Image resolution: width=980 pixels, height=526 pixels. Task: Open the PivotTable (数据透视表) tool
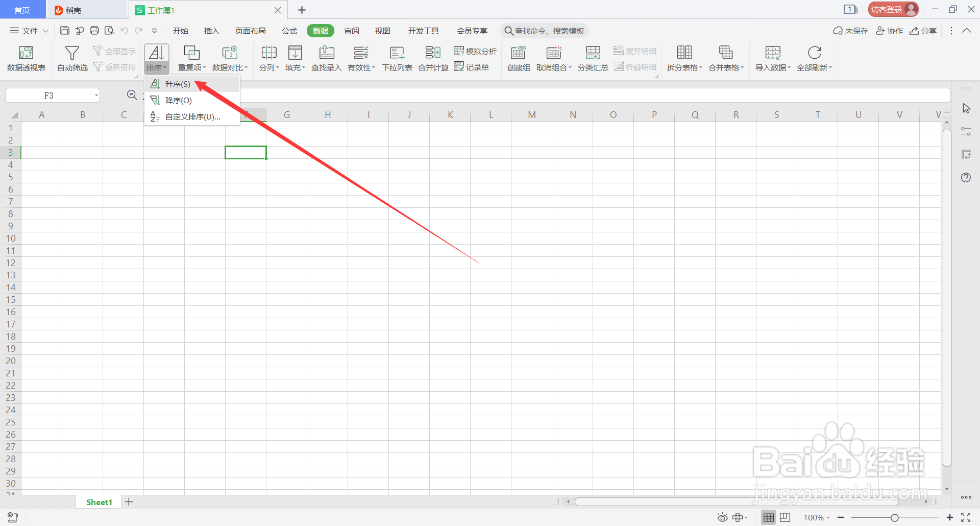pyautogui.click(x=26, y=58)
